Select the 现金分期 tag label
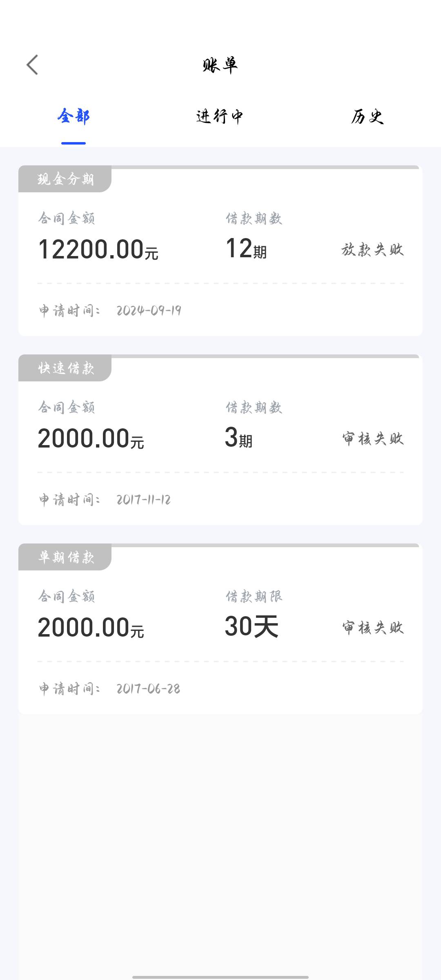441x980 pixels. tap(65, 179)
